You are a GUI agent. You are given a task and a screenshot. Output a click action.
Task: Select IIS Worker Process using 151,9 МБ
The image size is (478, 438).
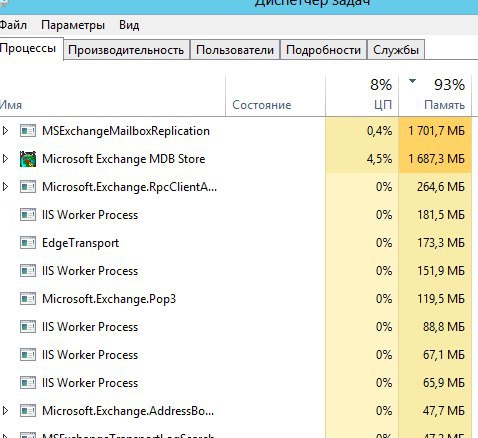coord(90,271)
